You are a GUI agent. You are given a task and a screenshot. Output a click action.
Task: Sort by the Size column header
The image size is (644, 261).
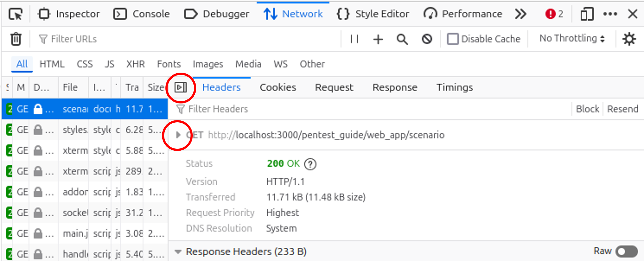coord(155,87)
